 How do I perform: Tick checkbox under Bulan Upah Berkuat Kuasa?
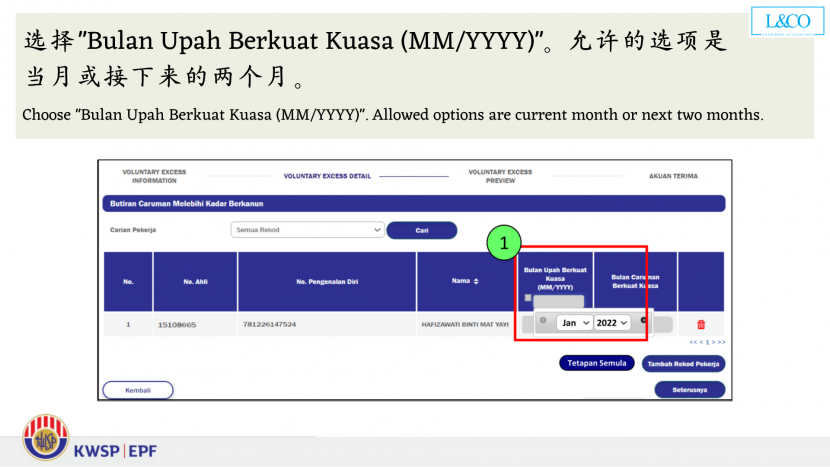528,299
